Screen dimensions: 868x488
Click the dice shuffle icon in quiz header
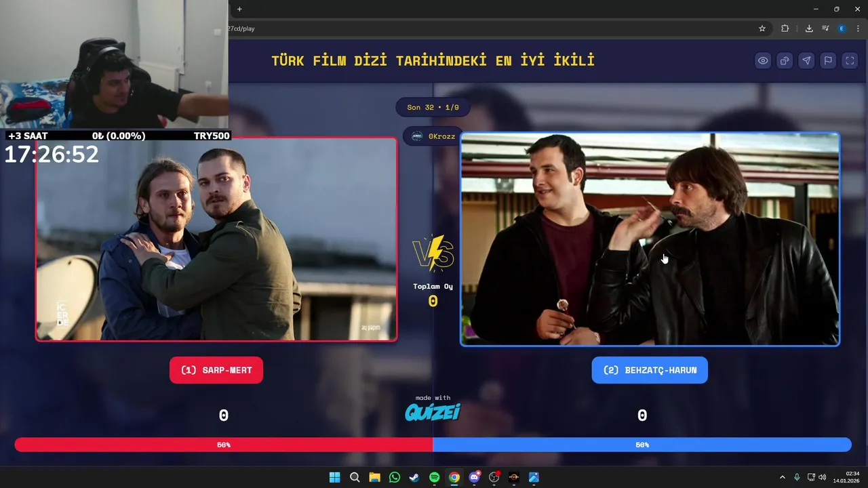(785, 61)
